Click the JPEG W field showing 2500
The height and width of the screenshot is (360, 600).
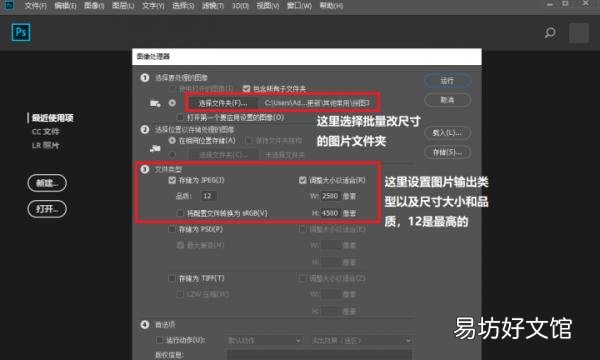click(329, 196)
